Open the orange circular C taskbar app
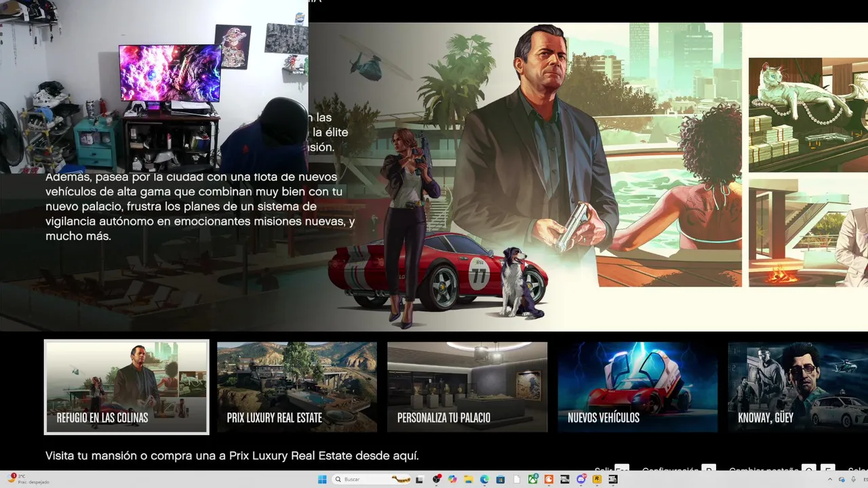 [x=549, y=479]
